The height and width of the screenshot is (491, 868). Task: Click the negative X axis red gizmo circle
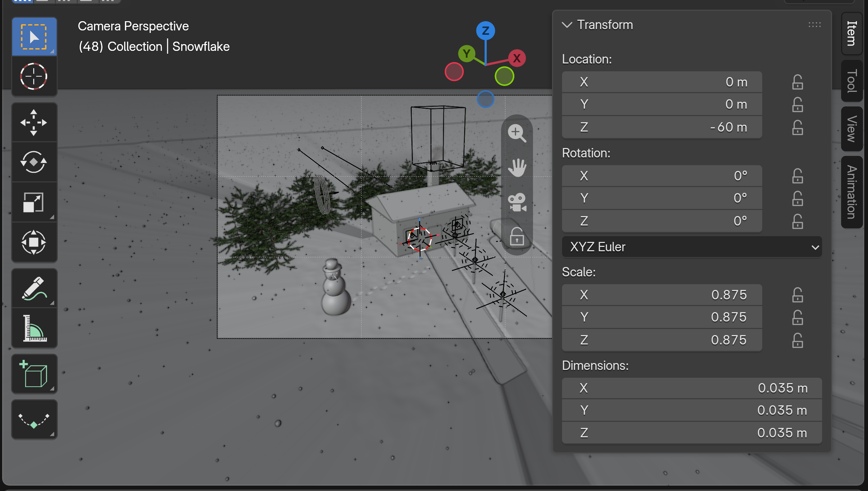pos(454,72)
